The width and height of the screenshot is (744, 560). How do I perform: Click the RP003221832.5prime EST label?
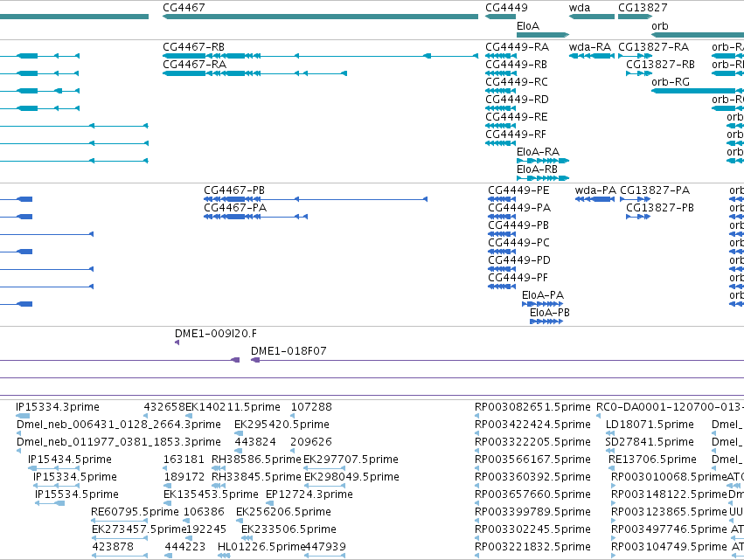tap(532, 548)
